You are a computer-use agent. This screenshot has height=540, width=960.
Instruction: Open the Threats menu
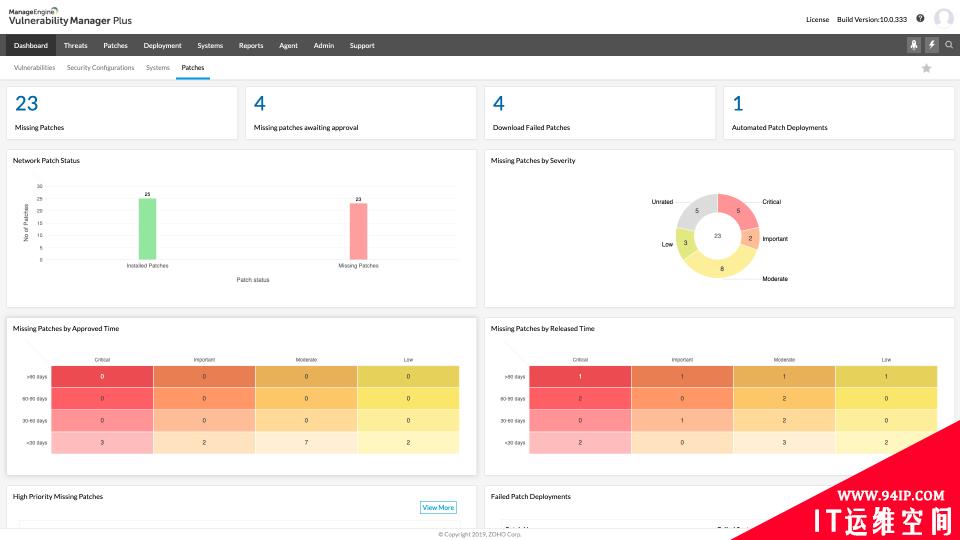pos(75,45)
